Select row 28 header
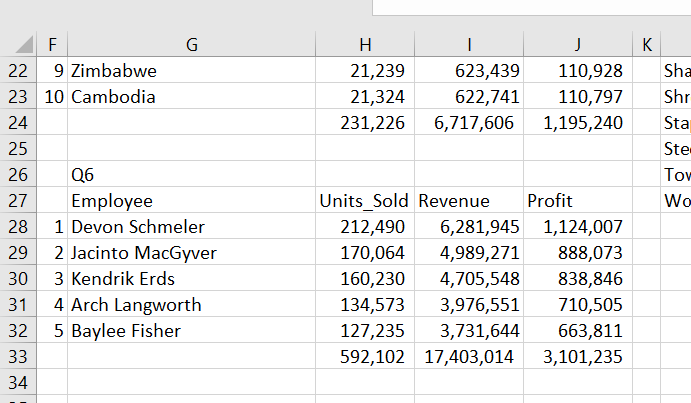Screen dimensions: 691x403 pos(18,227)
